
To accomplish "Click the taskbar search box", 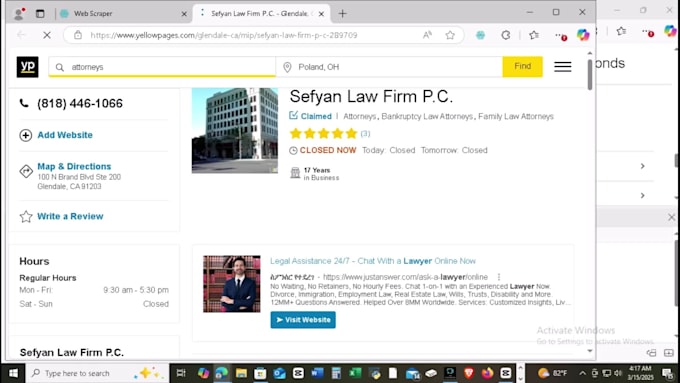I will point(97,373).
